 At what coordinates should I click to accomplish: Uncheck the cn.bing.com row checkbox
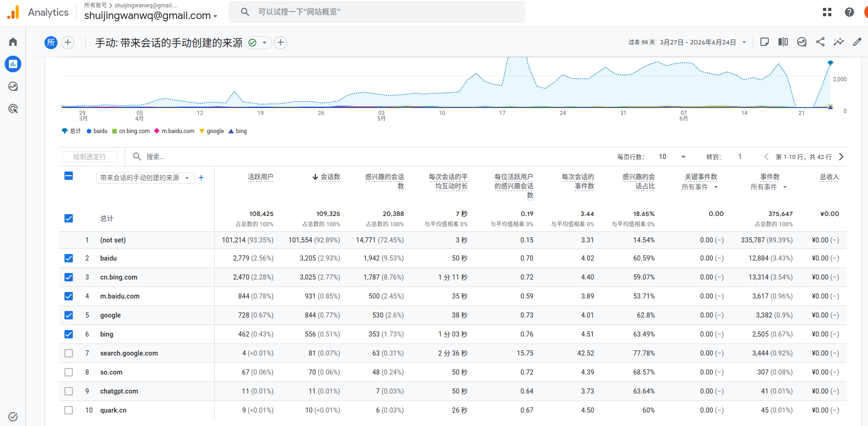click(69, 277)
